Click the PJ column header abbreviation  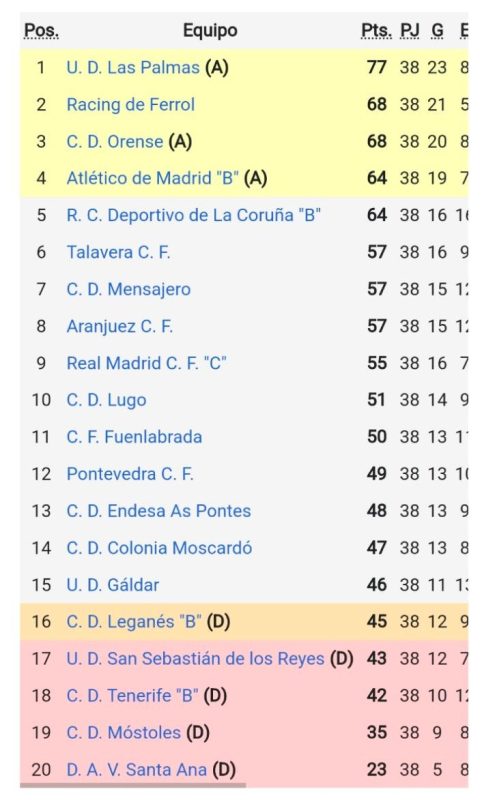pos(410,31)
